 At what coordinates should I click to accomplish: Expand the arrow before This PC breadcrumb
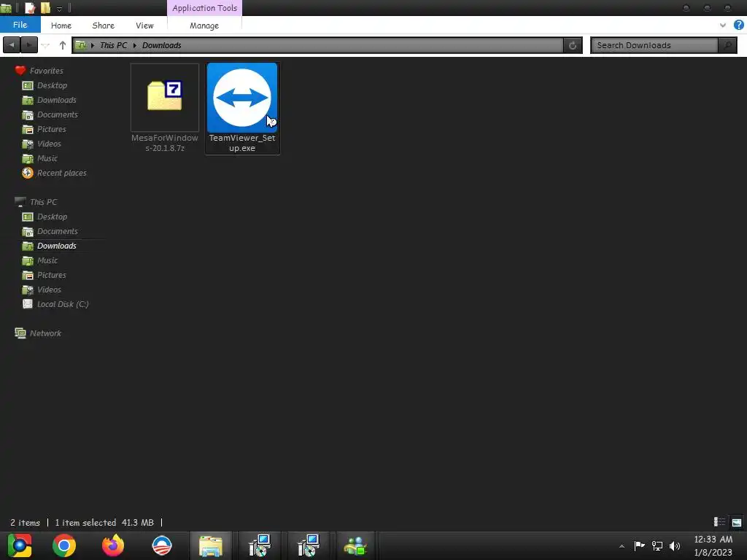pos(93,45)
